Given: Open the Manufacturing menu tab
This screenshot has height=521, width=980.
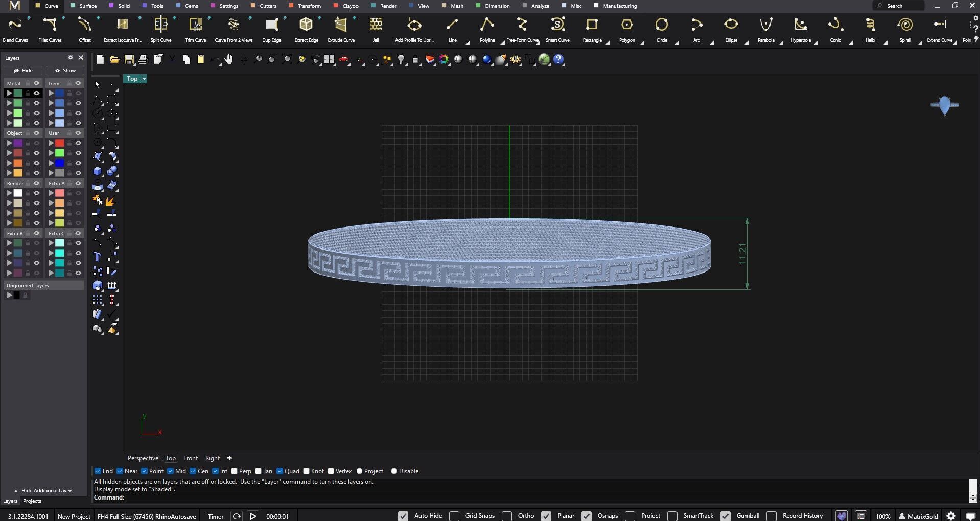Looking at the screenshot, I should click(x=616, y=6).
